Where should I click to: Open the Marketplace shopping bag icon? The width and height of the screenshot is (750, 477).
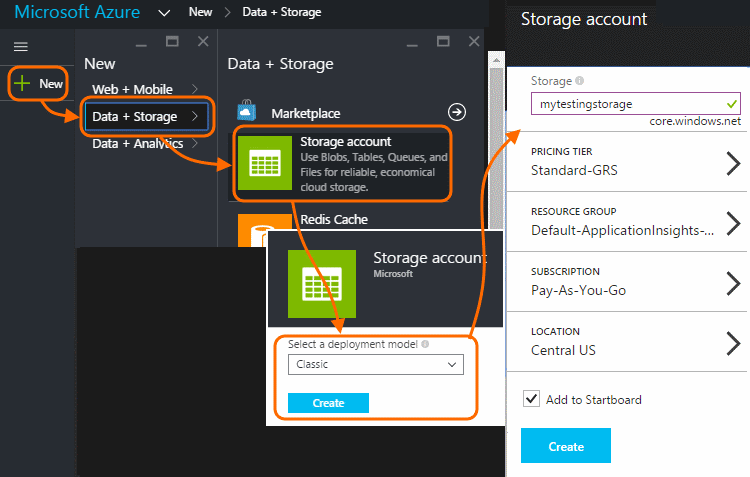[x=247, y=111]
